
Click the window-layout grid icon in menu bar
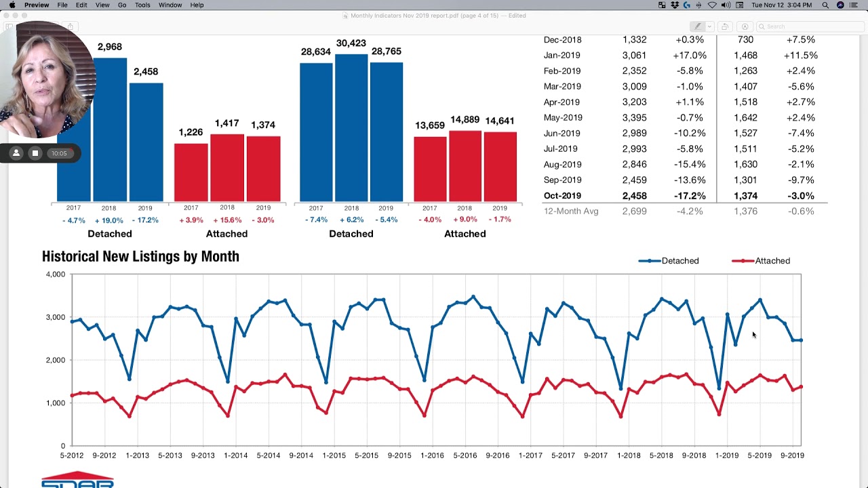(662, 5)
